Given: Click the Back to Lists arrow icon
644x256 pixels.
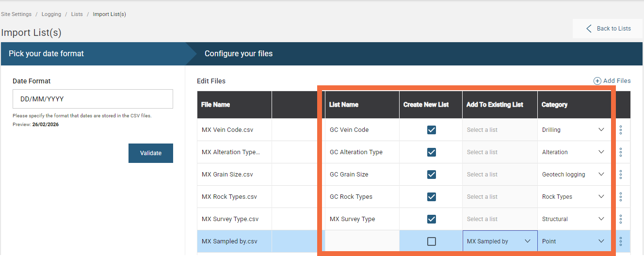Looking at the screenshot, I should click(x=589, y=29).
